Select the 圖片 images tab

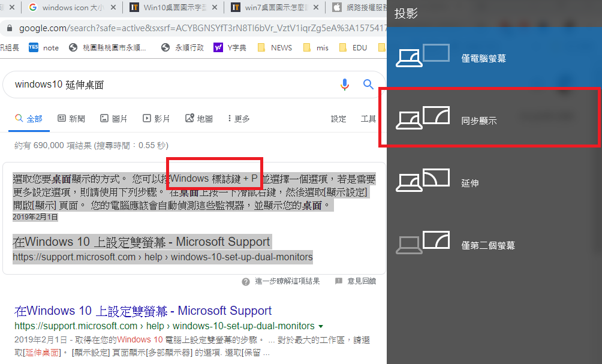(114, 119)
